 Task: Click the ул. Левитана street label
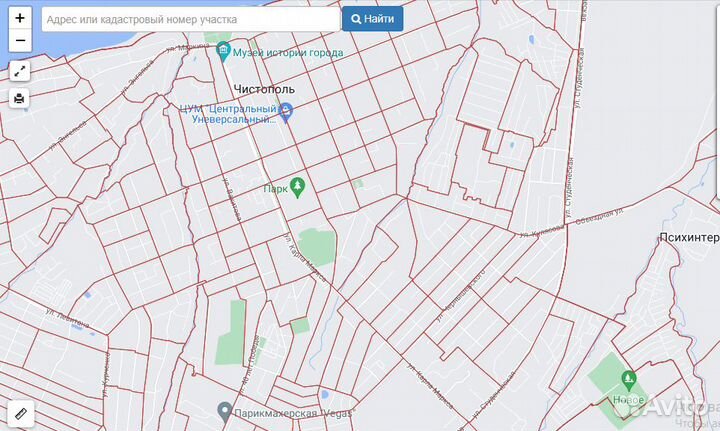69,319
